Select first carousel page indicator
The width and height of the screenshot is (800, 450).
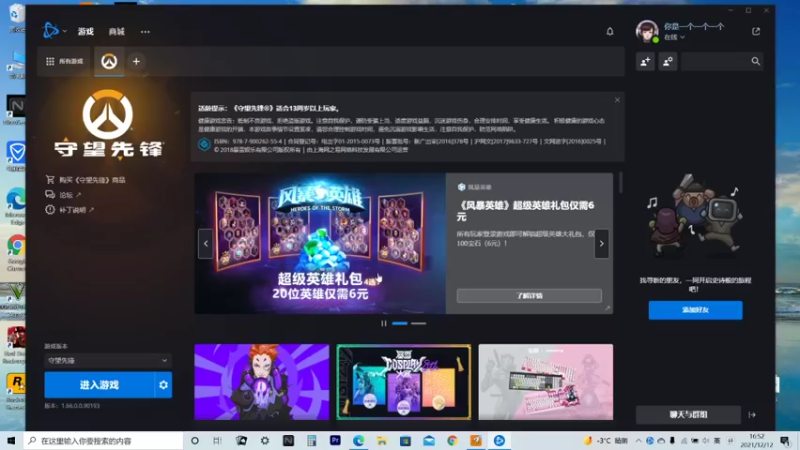point(400,323)
